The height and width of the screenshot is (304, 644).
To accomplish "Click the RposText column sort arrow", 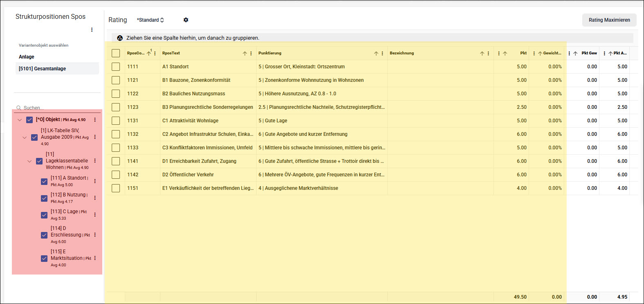I will [x=245, y=54].
